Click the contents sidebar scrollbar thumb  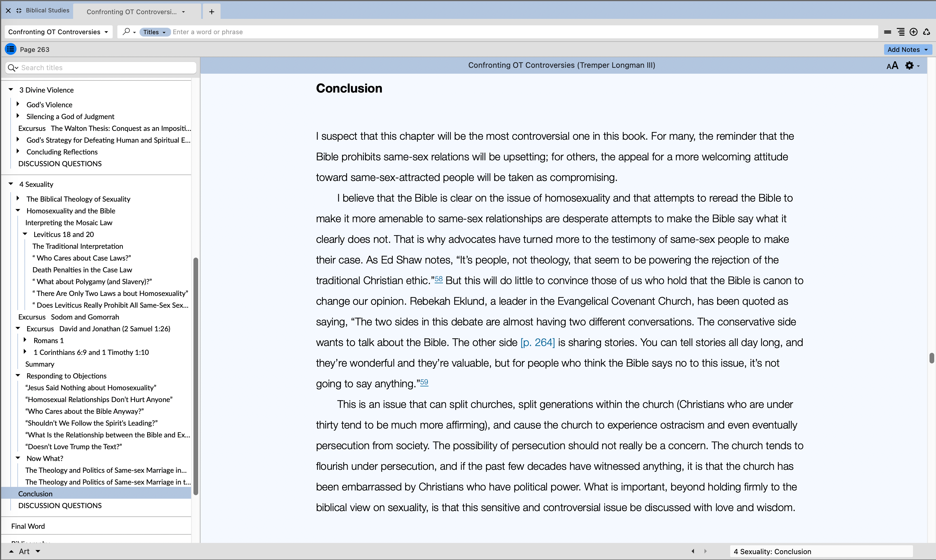(x=196, y=376)
